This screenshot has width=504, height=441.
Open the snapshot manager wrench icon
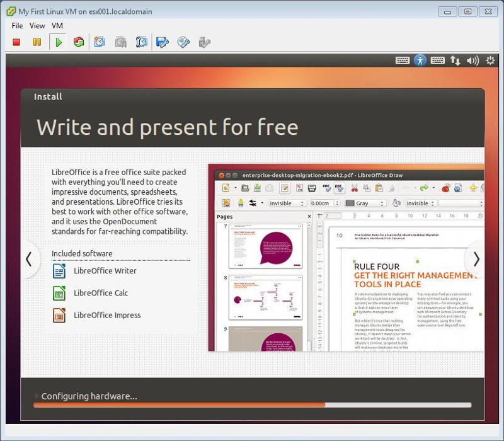coord(141,42)
